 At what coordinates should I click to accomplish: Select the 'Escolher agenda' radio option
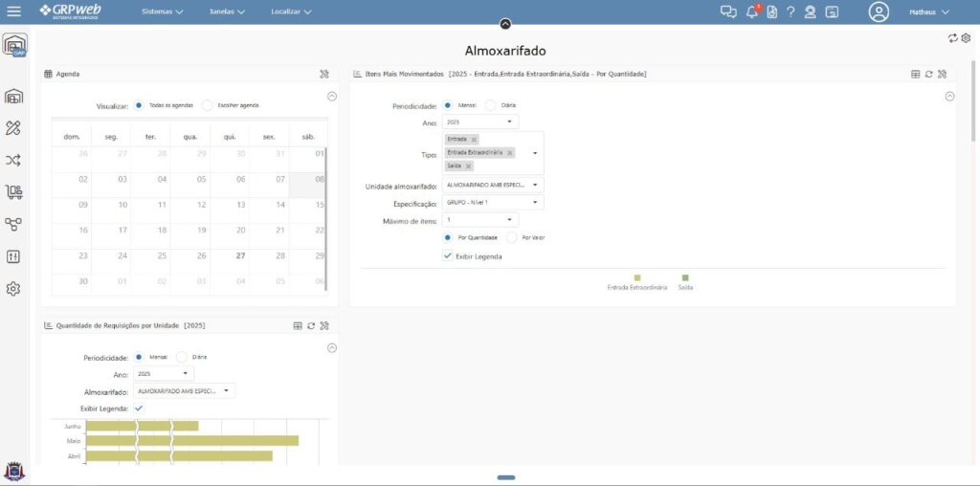[210, 105]
